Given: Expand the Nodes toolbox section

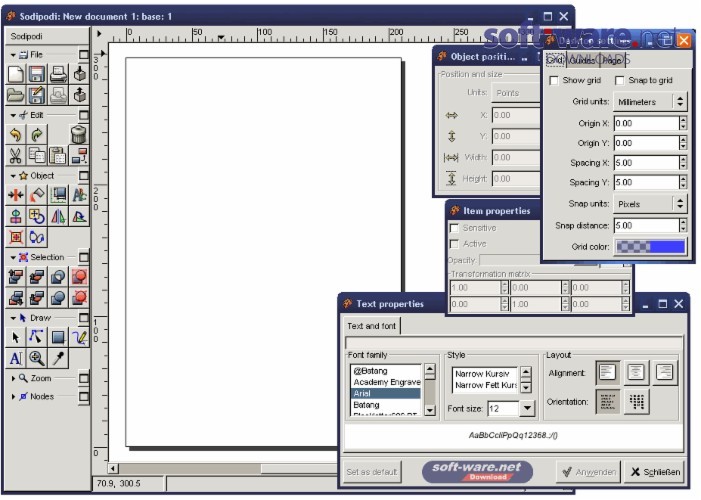Looking at the screenshot, I should (x=13, y=397).
